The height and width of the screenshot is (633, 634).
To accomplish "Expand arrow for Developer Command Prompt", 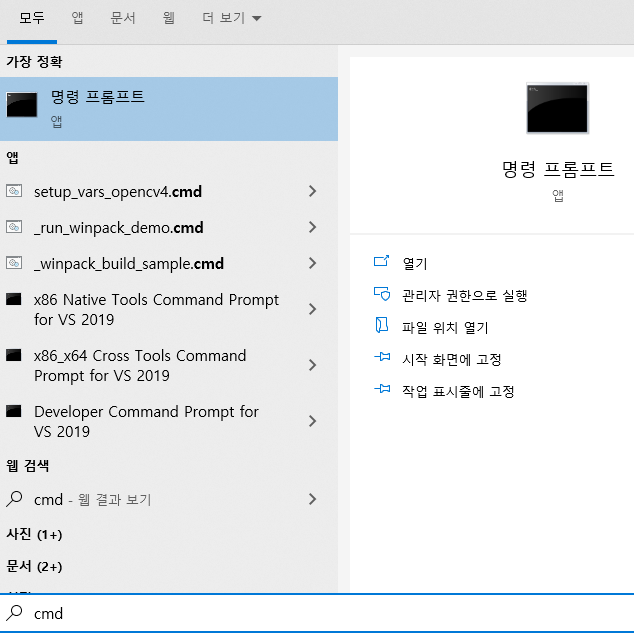I will 312,421.
